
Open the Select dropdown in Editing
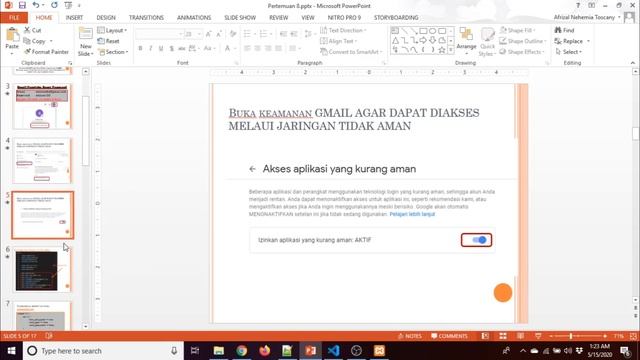569,52
